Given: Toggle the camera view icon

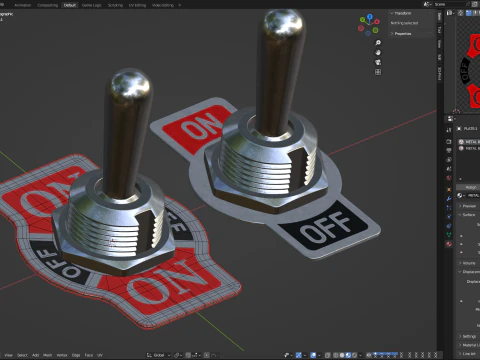Looking at the screenshot, I should click(x=378, y=62).
